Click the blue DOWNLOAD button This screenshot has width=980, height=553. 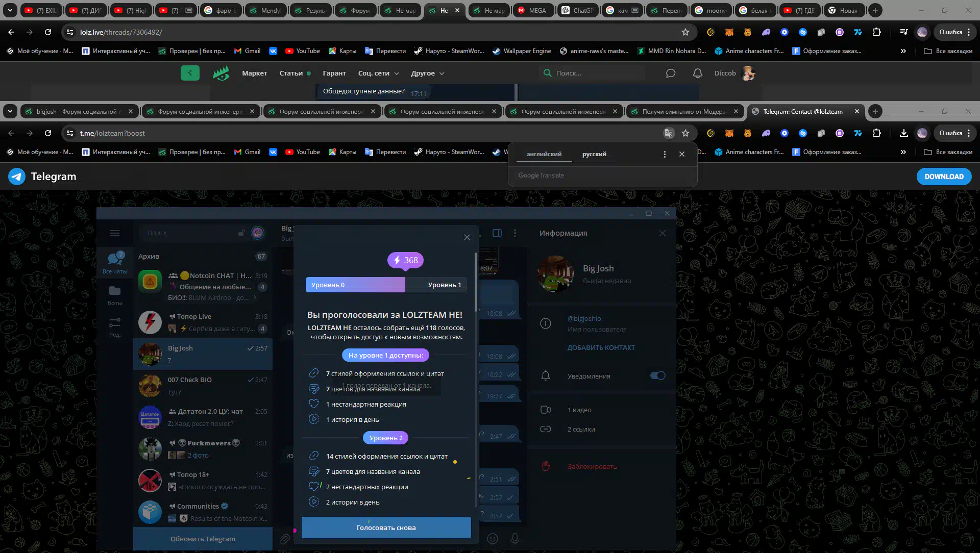(944, 177)
